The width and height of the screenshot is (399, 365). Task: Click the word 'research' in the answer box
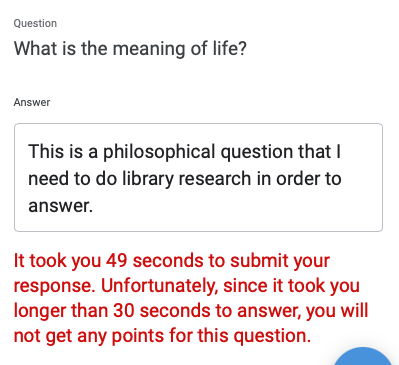tap(215, 179)
